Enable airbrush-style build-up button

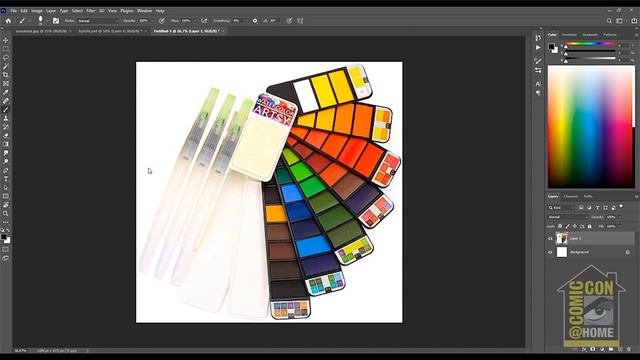204,21
